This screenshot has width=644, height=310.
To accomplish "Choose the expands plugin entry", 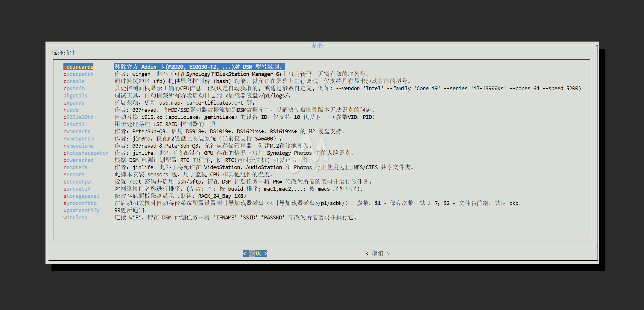I will (x=74, y=103).
